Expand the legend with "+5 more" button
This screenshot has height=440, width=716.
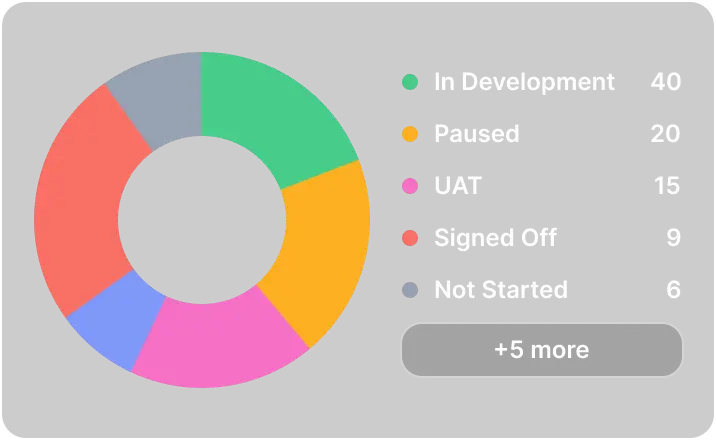point(541,350)
